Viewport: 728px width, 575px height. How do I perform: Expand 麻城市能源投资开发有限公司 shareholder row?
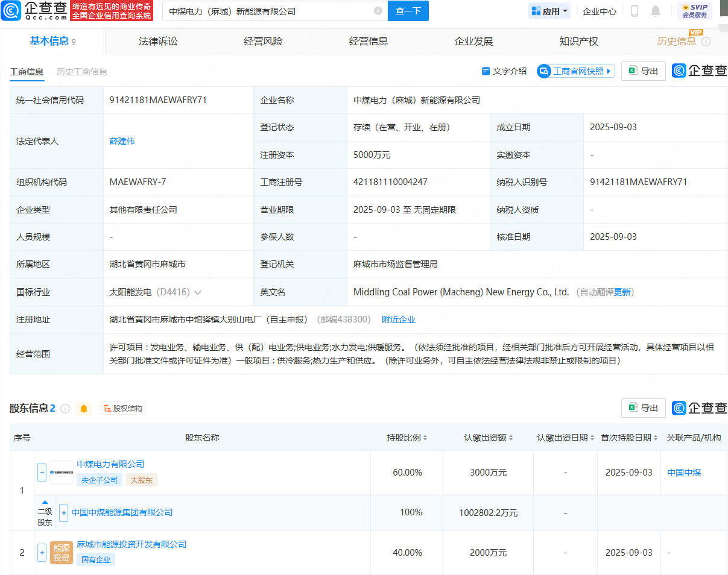[42, 552]
